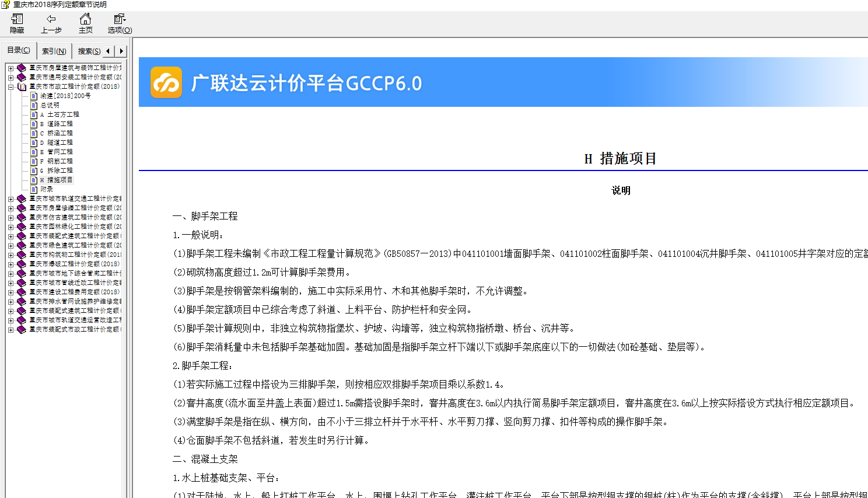868x498 pixels.
Task: Click the 1.水上桩基础支架、平台： line
Action: 226,478
